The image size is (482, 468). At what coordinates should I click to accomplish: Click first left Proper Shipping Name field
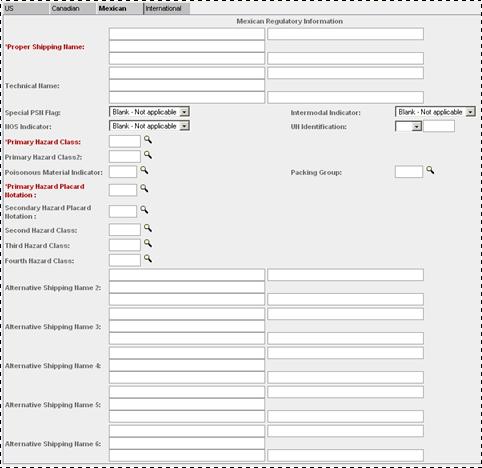pos(187,34)
